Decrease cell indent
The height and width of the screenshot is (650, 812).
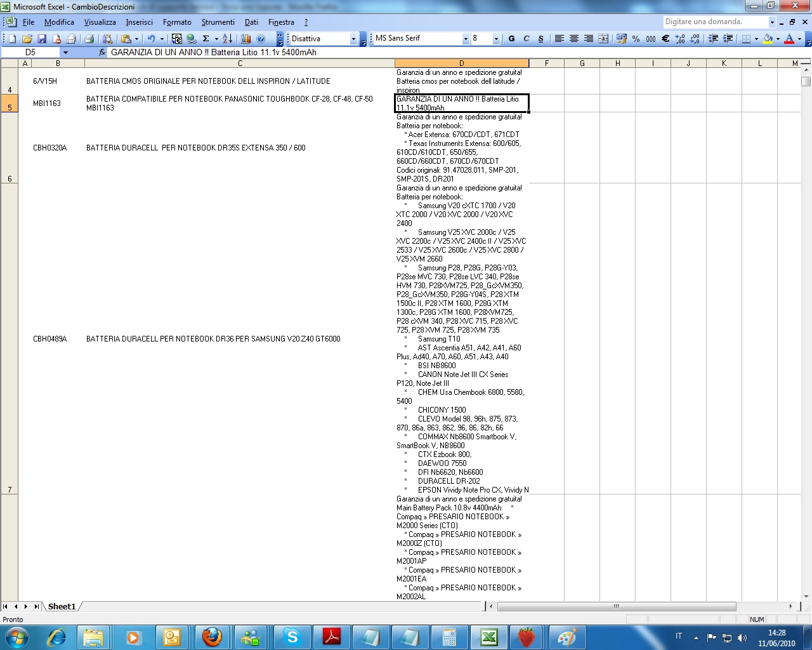tap(713, 39)
